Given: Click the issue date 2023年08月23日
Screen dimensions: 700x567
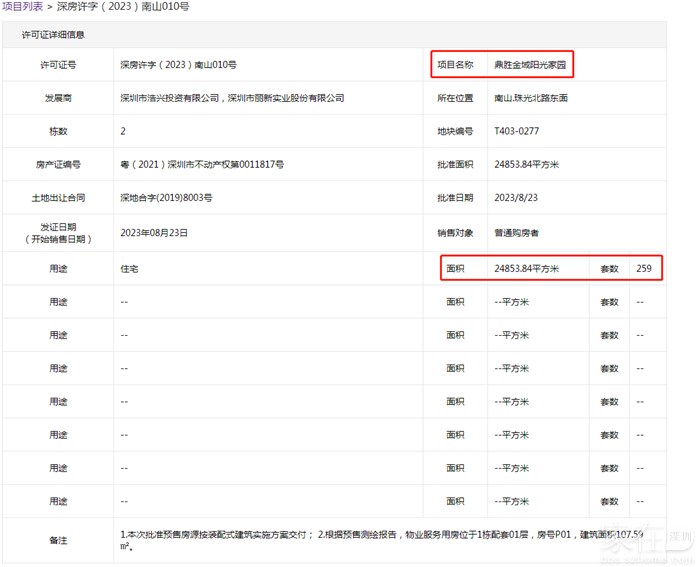Looking at the screenshot, I should (154, 232).
